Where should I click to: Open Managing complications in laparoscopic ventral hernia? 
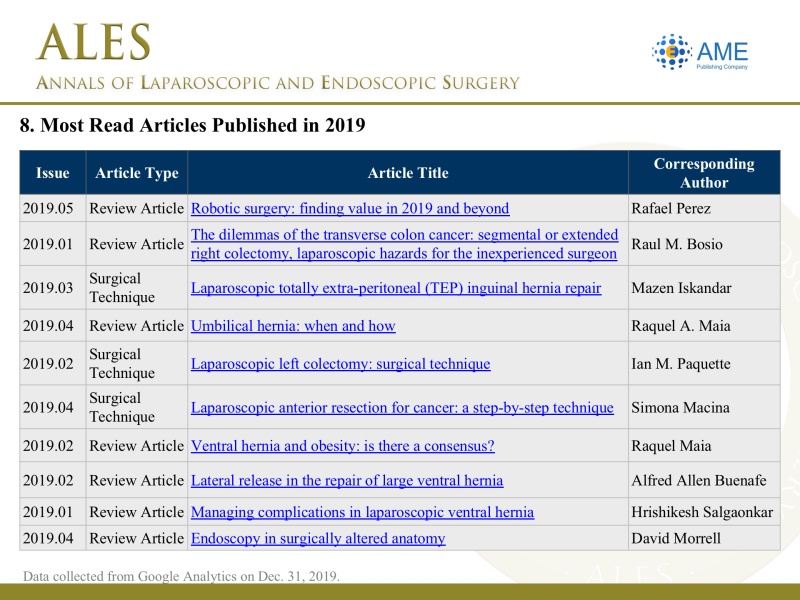(362, 513)
